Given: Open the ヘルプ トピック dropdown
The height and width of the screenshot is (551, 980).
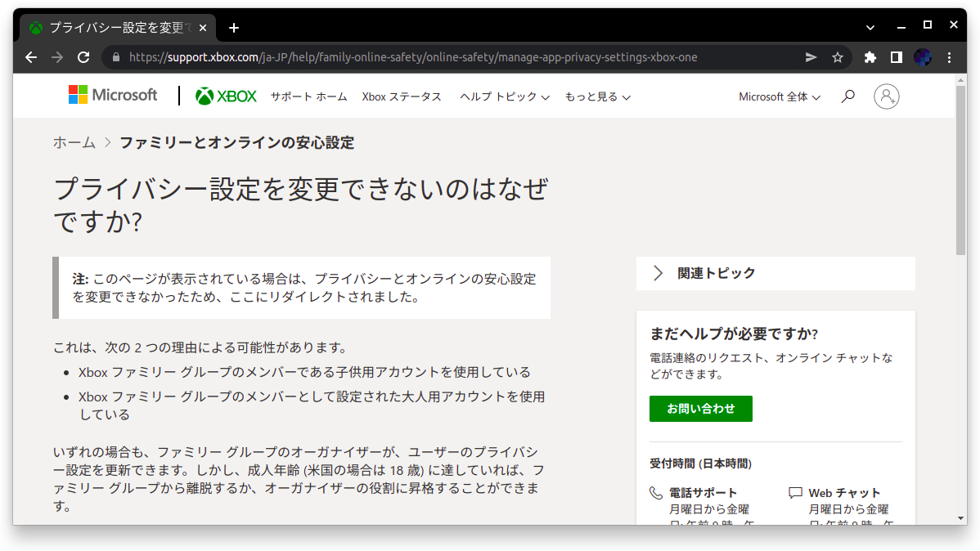Looking at the screenshot, I should pyautogui.click(x=504, y=96).
